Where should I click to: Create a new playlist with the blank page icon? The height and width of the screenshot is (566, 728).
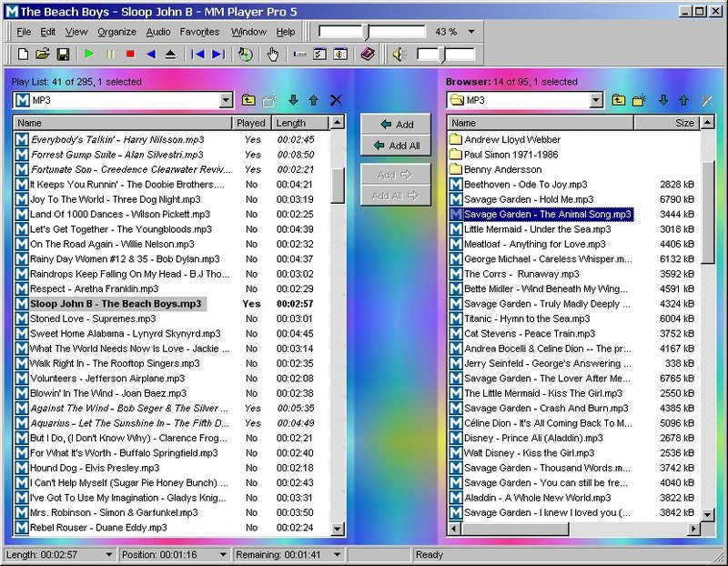(22, 55)
